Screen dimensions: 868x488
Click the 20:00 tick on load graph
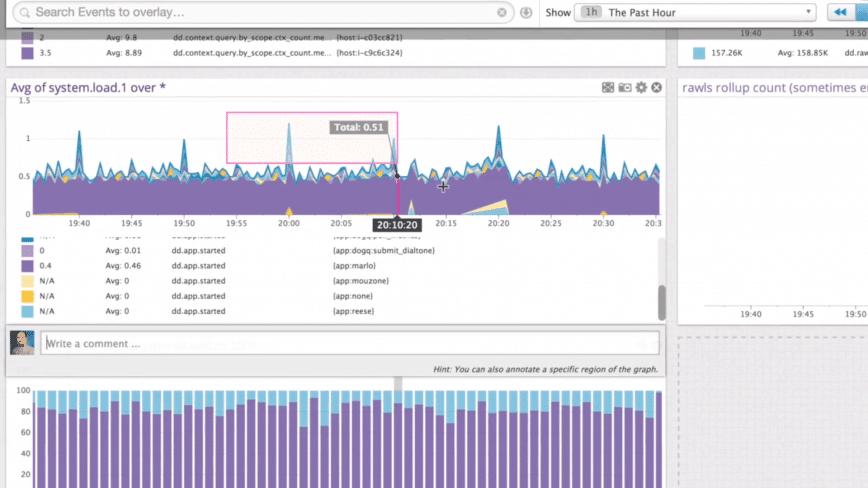click(x=288, y=224)
